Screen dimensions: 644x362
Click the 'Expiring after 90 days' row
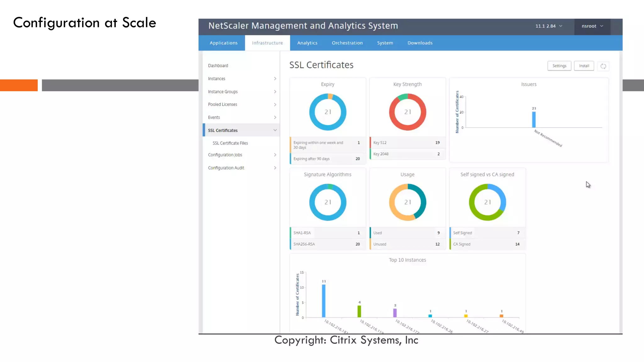[x=327, y=159]
